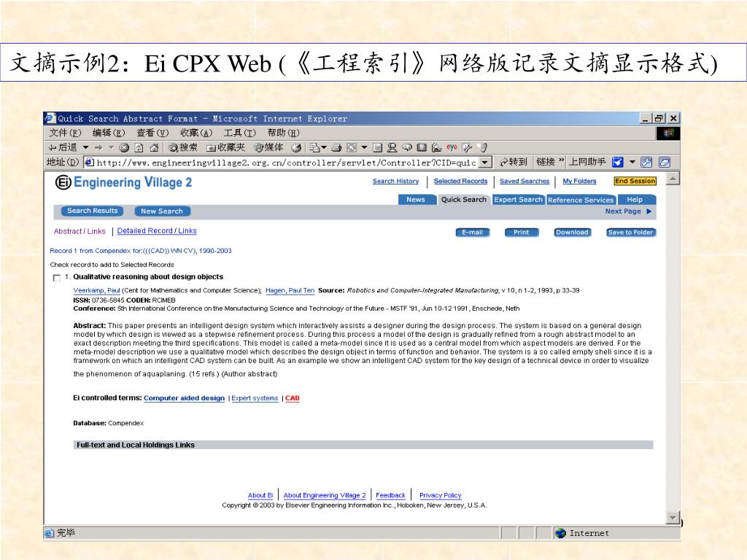Switch to the News tab

pyautogui.click(x=416, y=200)
